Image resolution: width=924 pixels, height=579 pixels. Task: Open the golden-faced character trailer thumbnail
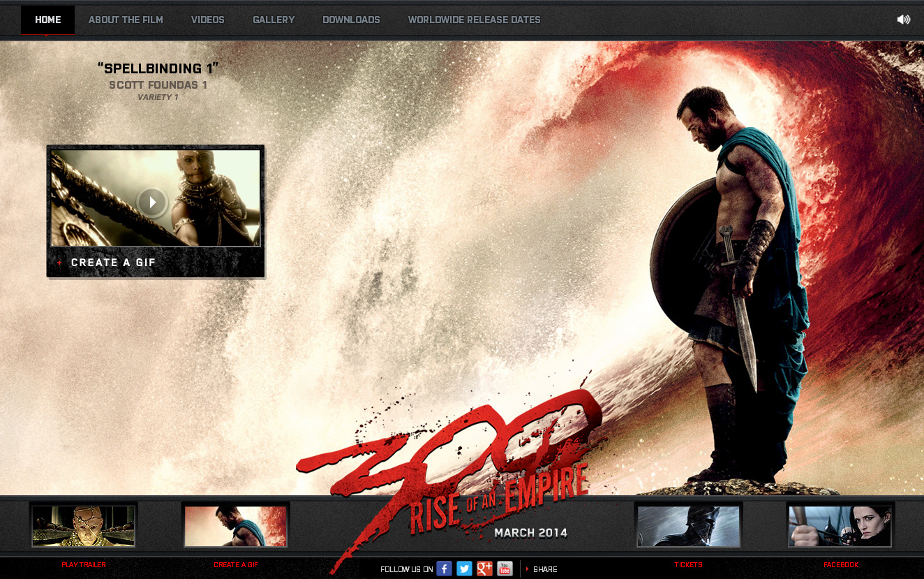(x=84, y=526)
